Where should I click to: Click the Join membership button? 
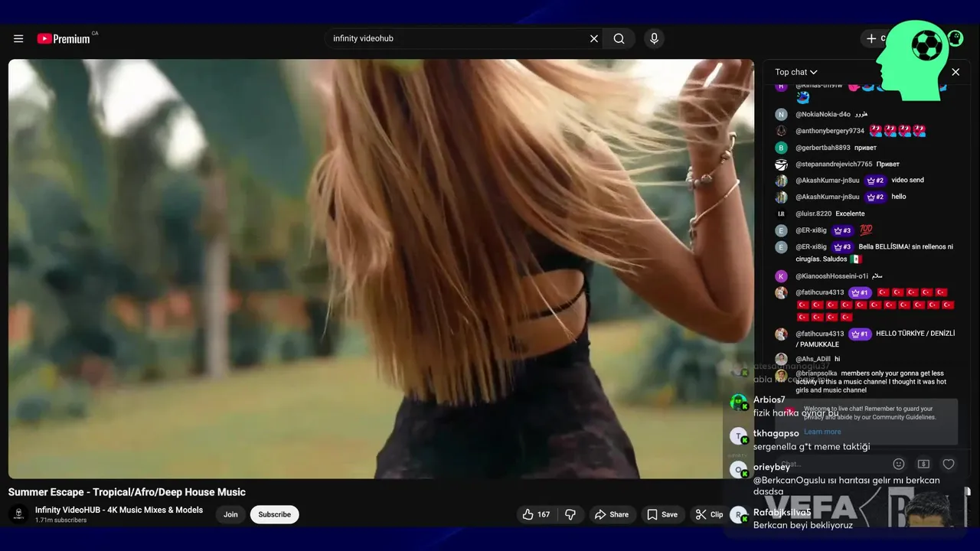[x=230, y=514]
